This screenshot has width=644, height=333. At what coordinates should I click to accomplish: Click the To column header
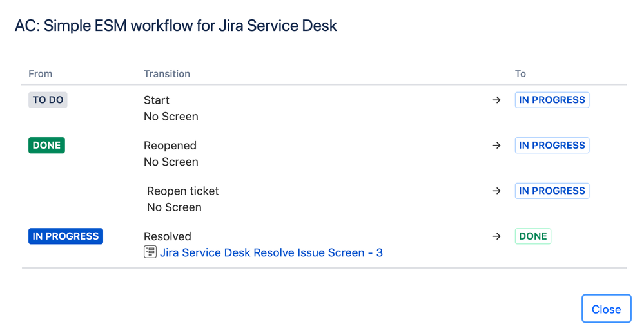pos(520,74)
